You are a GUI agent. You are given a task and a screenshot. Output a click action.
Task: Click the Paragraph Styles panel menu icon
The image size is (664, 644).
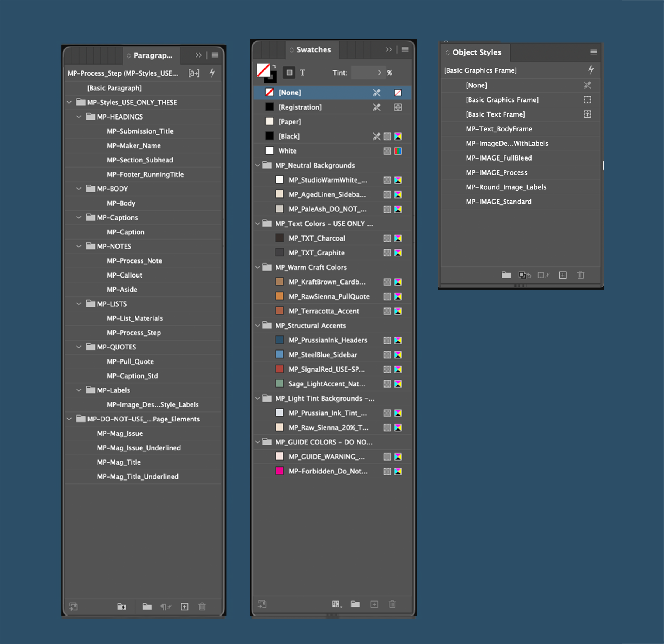point(215,55)
